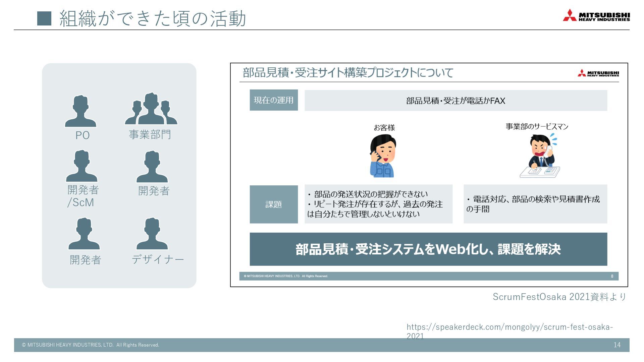Click the 事業部門 group of people icon

[x=151, y=109]
